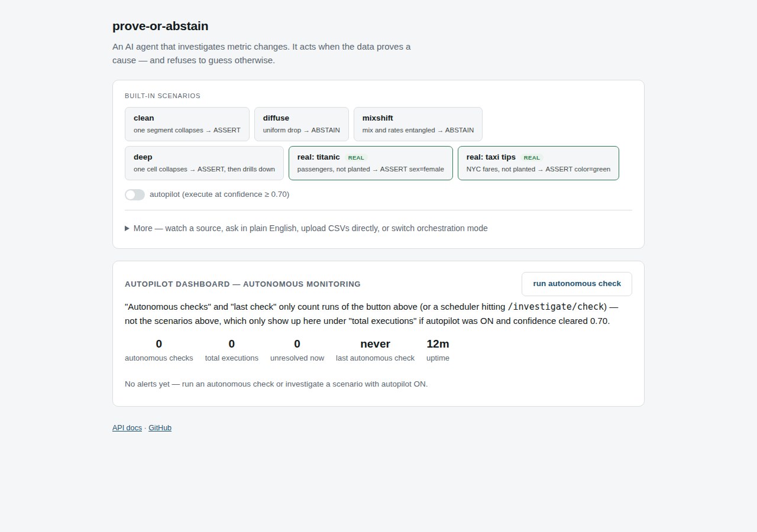Expand the More options disclosure triangle

127,228
